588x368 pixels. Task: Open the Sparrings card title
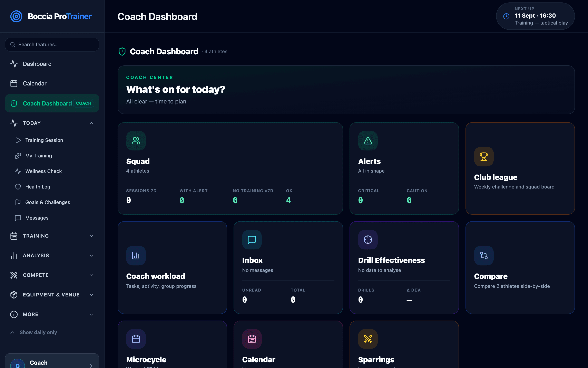(x=376, y=360)
